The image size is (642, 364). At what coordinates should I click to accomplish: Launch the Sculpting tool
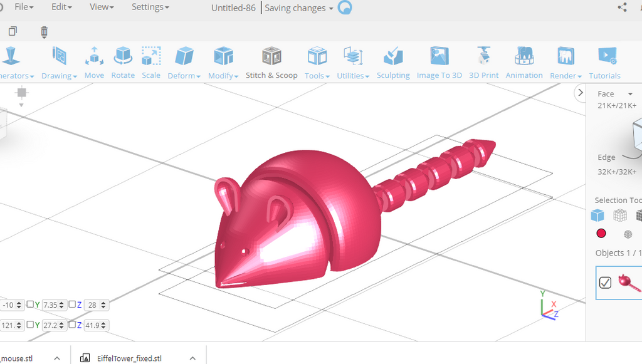[x=393, y=63]
